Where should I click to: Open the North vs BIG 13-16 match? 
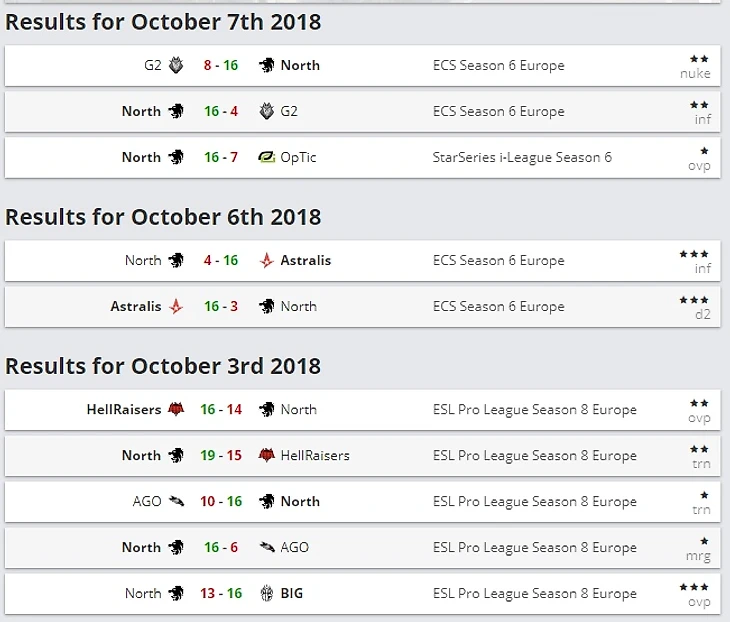point(220,593)
